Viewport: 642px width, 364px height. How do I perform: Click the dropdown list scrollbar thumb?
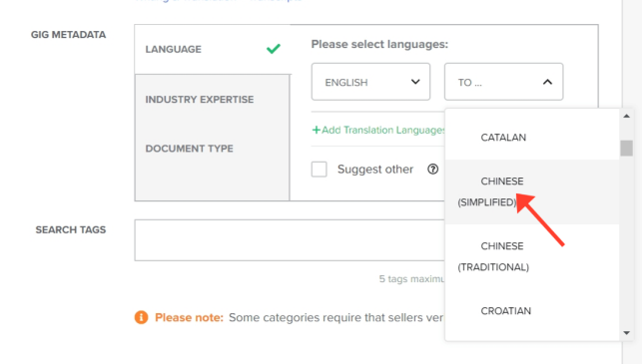click(x=626, y=148)
